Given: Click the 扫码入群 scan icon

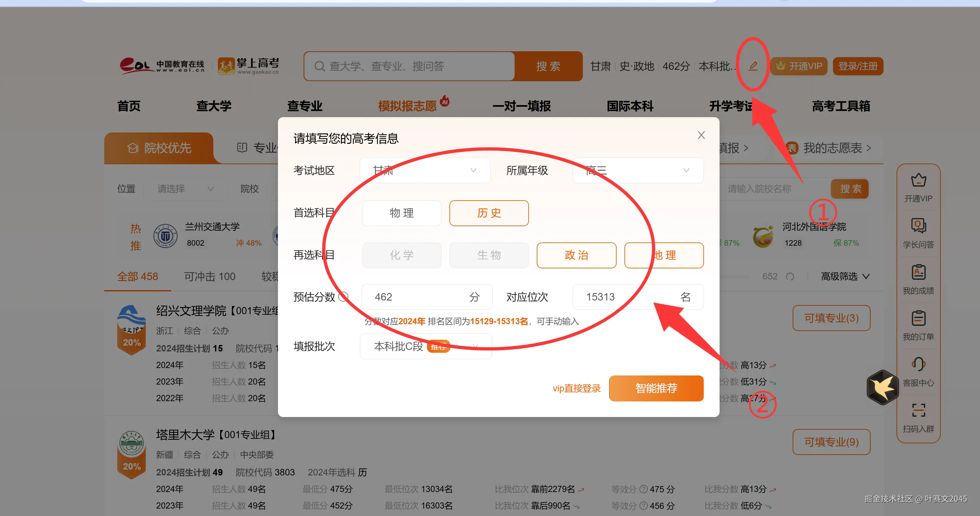Looking at the screenshot, I should [918, 411].
